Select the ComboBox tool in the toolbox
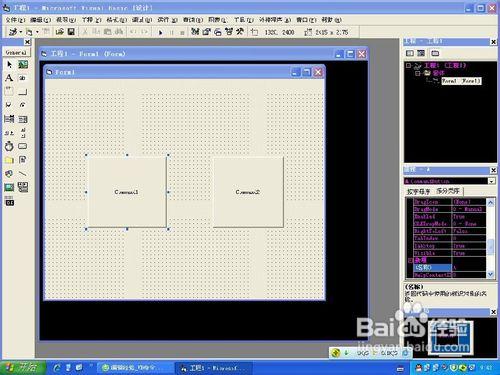Image resolution: width=500 pixels, height=375 pixels. [9, 119]
